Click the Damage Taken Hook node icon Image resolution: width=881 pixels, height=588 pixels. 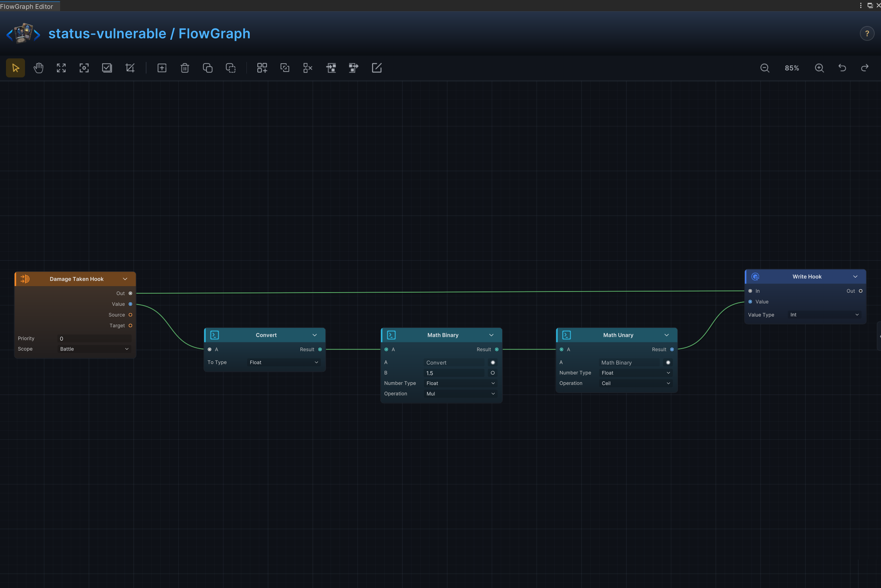25,279
